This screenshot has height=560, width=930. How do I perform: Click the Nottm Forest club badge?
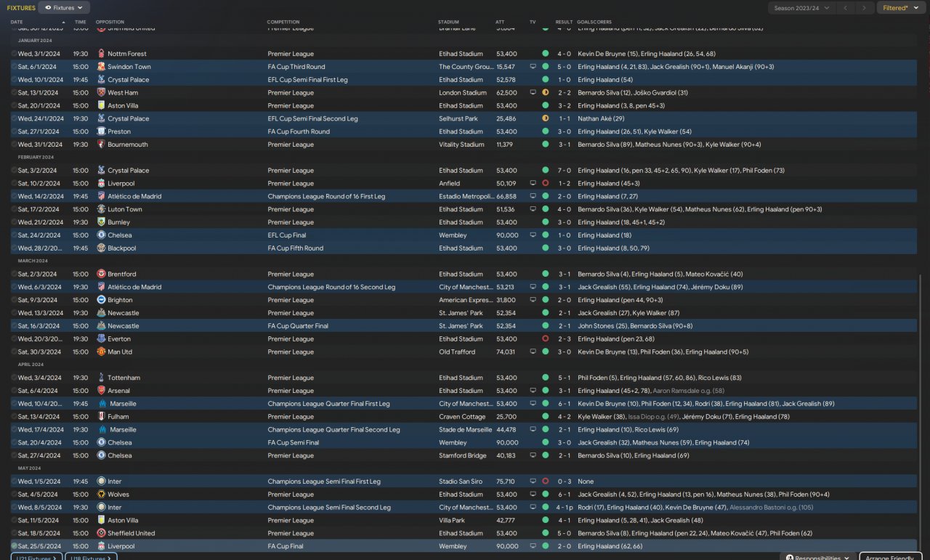(x=101, y=54)
